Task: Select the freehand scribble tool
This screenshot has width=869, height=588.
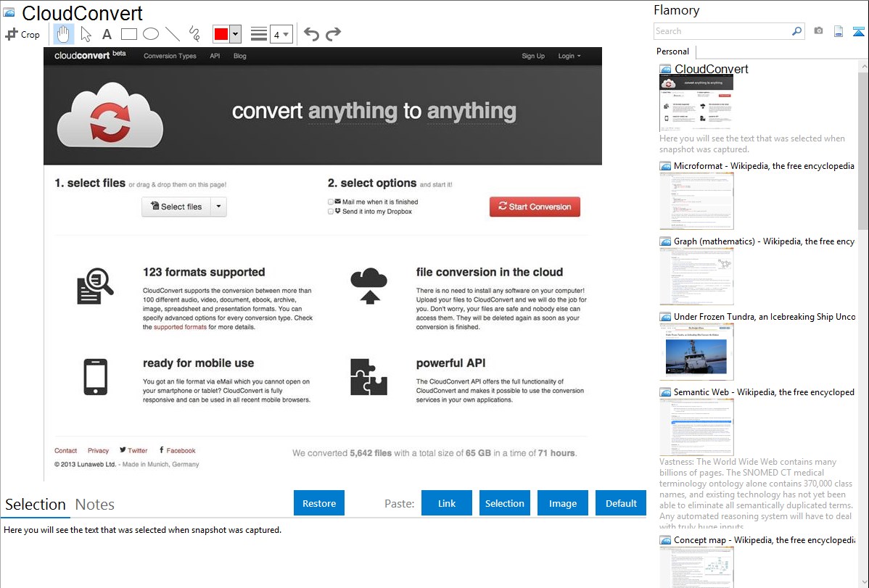Action: [194, 34]
